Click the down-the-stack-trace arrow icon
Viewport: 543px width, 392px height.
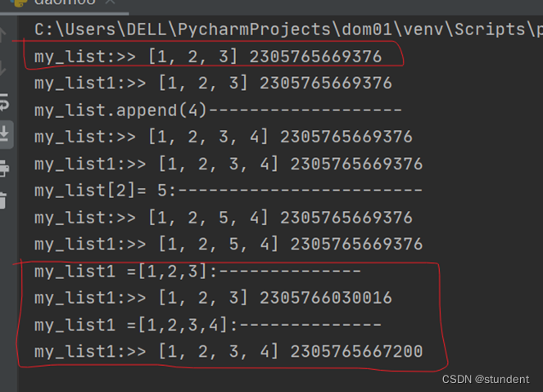point(2,68)
